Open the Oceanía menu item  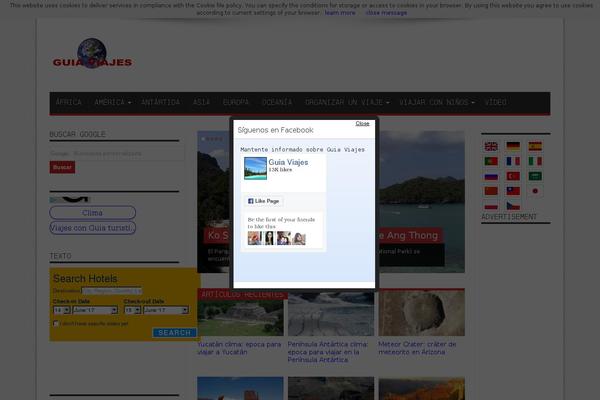pos(277,102)
